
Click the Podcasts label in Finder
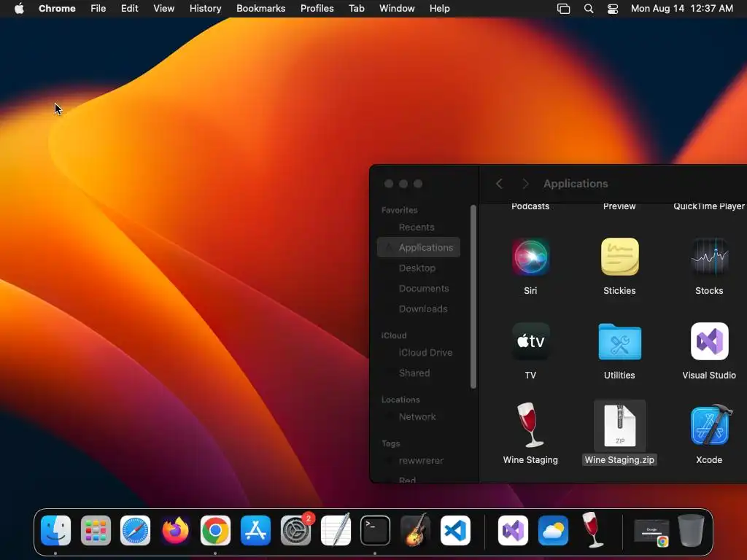click(x=530, y=206)
